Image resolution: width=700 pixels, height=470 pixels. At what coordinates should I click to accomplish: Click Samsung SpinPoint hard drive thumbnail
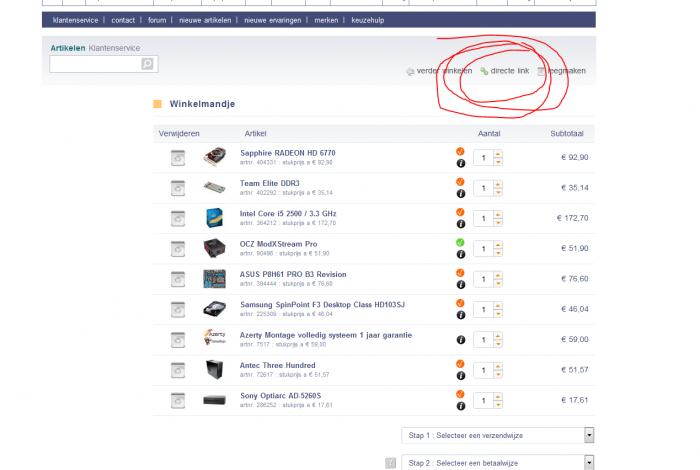215,309
